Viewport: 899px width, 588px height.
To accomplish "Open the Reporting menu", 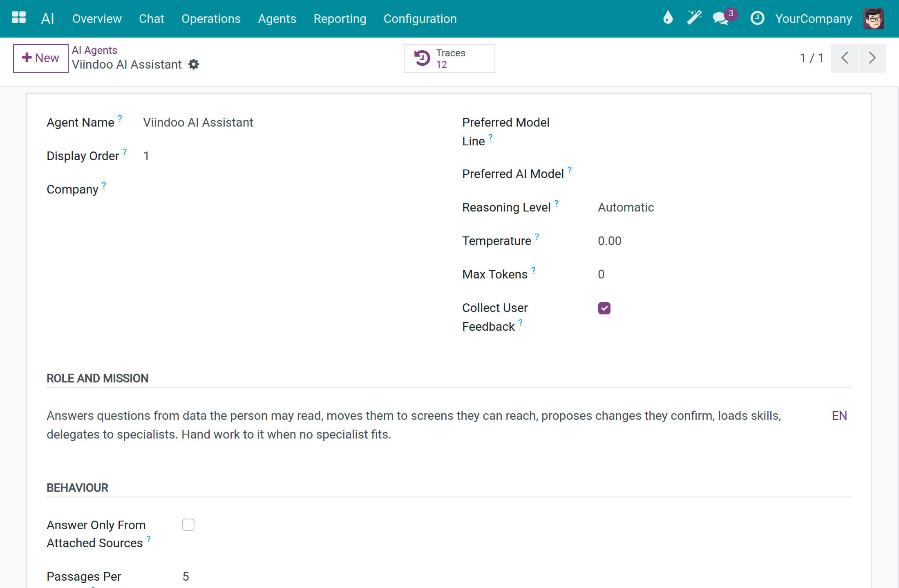I will [340, 19].
